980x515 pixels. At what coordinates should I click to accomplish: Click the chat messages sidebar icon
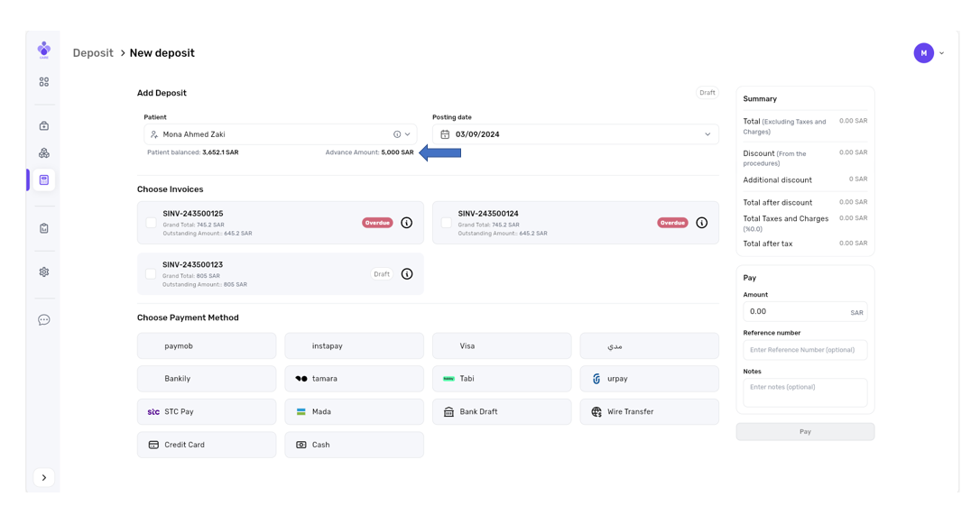coord(43,320)
